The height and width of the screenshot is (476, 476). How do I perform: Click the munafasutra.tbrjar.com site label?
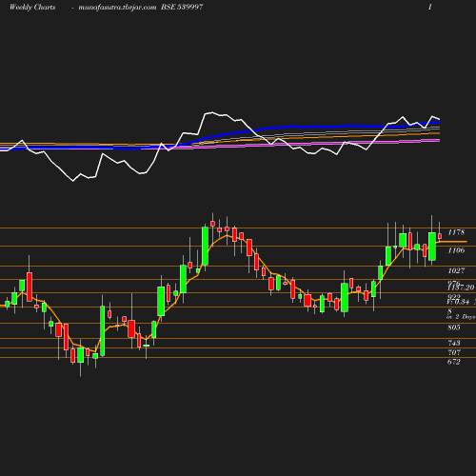pos(117,8)
